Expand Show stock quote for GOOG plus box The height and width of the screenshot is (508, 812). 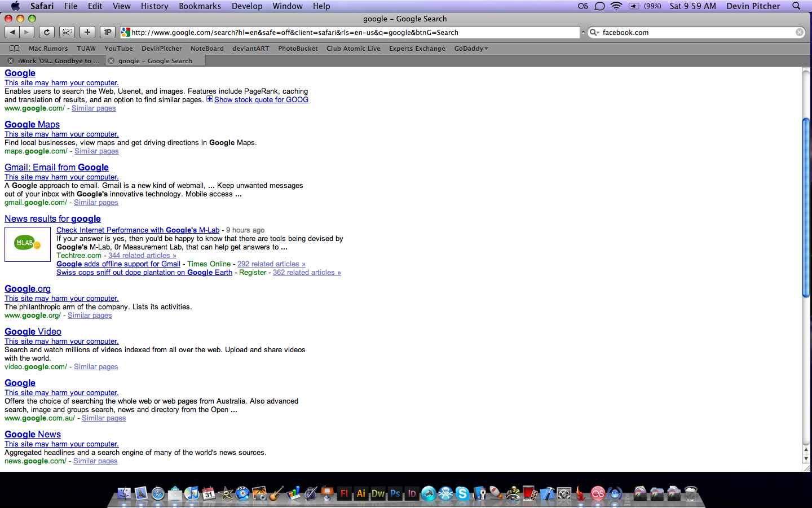pyautogui.click(x=210, y=99)
